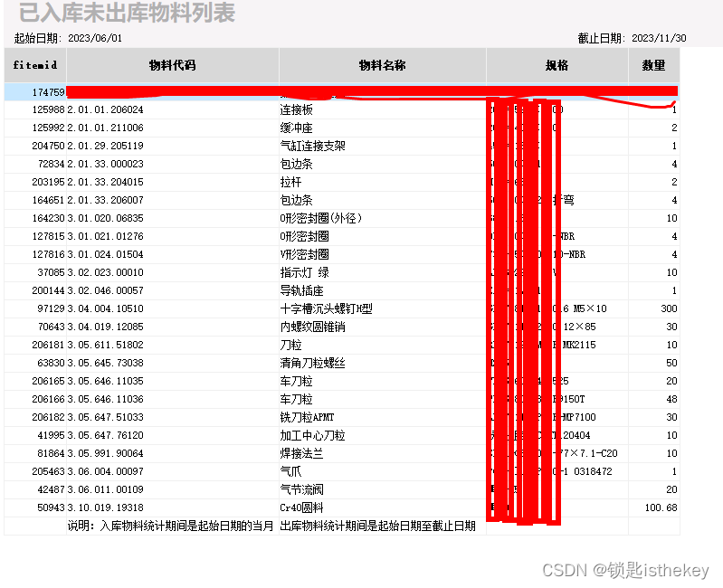Image resolution: width=723 pixels, height=588 pixels.
Task: Click fitemid cell 70643
Action: [52, 327]
